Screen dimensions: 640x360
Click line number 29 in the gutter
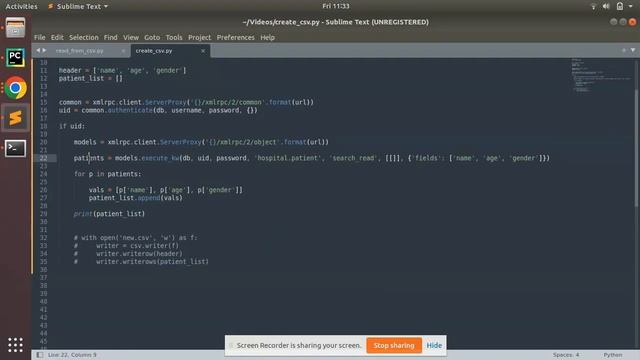tap(43, 214)
